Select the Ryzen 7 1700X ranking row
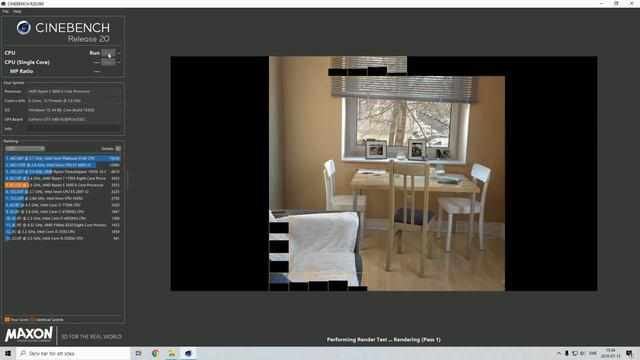Screen dimensions: 640x360 [62, 178]
